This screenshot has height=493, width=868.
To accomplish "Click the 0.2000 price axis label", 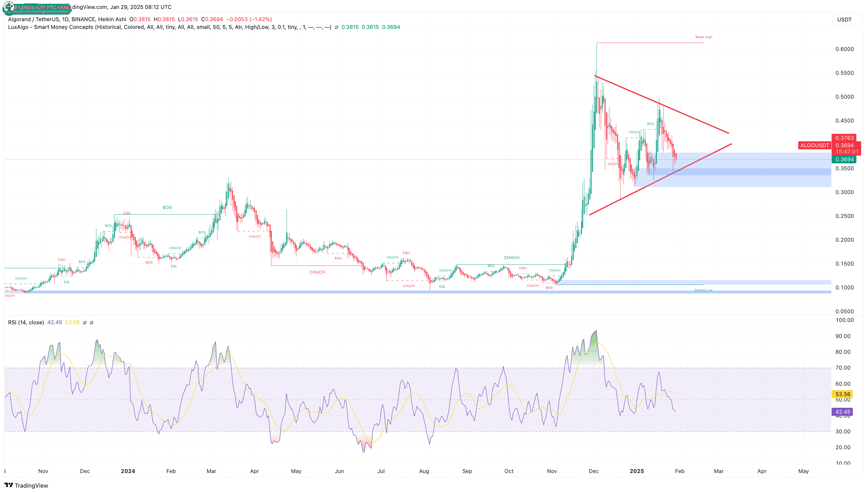I will (844, 240).
